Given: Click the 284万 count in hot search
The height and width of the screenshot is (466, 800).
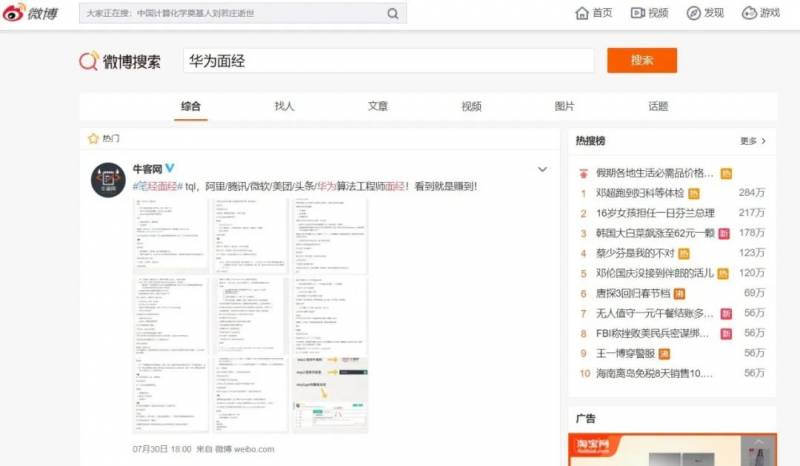Looking at the screenshot, I should pyautogui.click(x=752, y=193).
